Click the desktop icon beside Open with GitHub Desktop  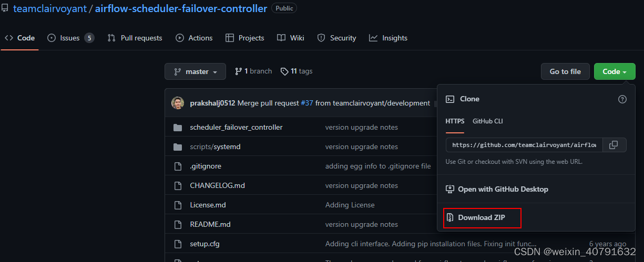click(x=450, y=189)
